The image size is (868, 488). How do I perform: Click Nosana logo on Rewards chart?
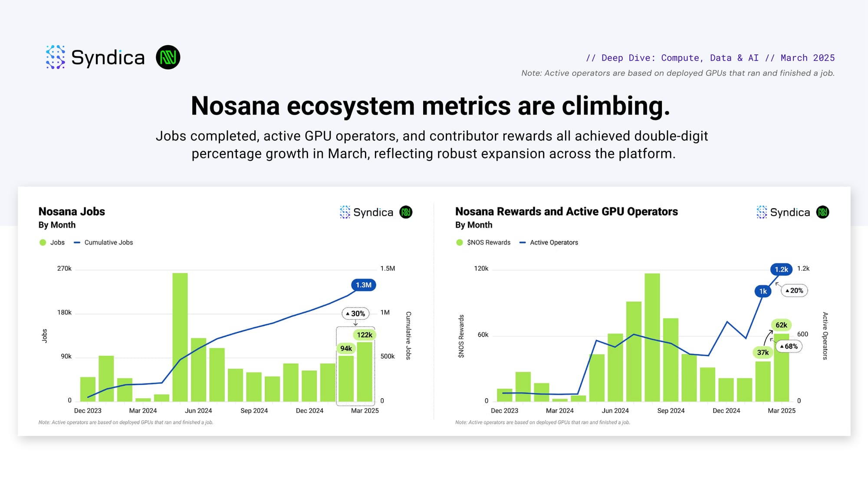tap(822, 212)
